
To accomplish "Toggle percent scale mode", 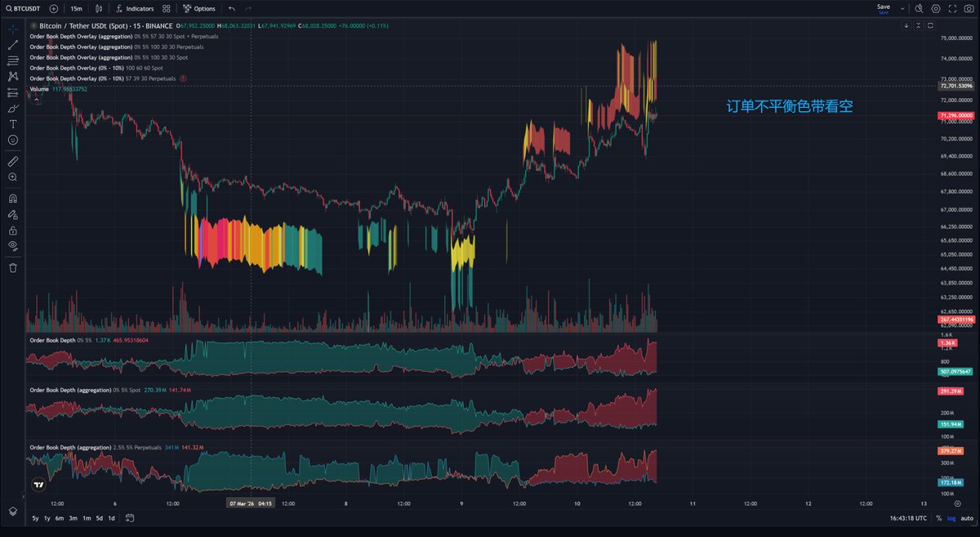I will point(938,518).
